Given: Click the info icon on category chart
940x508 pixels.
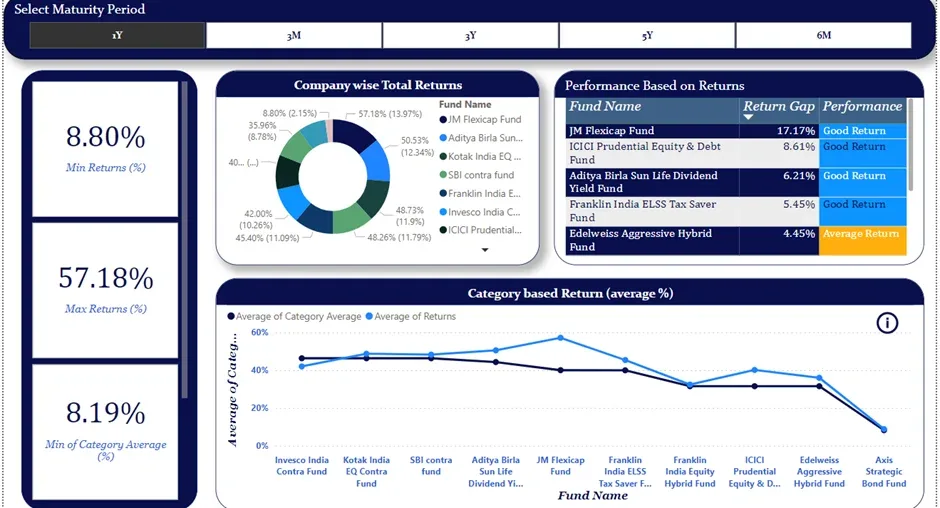Looking at the screenshot, I should coord(887,322).
